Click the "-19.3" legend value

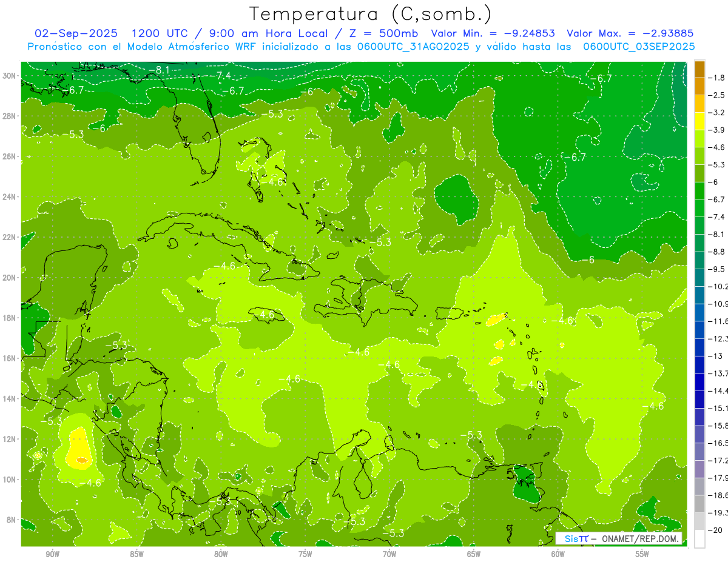(x=718, y=513)
